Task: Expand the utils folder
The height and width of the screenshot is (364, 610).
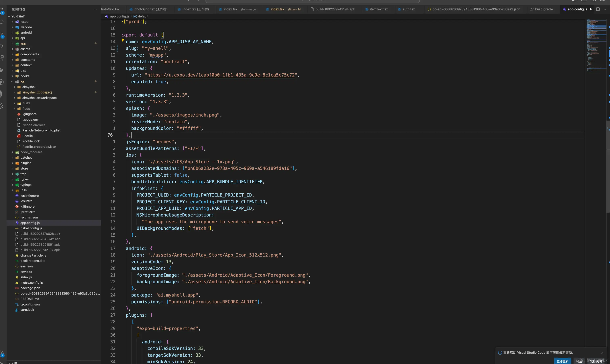Action: point(12,190)
